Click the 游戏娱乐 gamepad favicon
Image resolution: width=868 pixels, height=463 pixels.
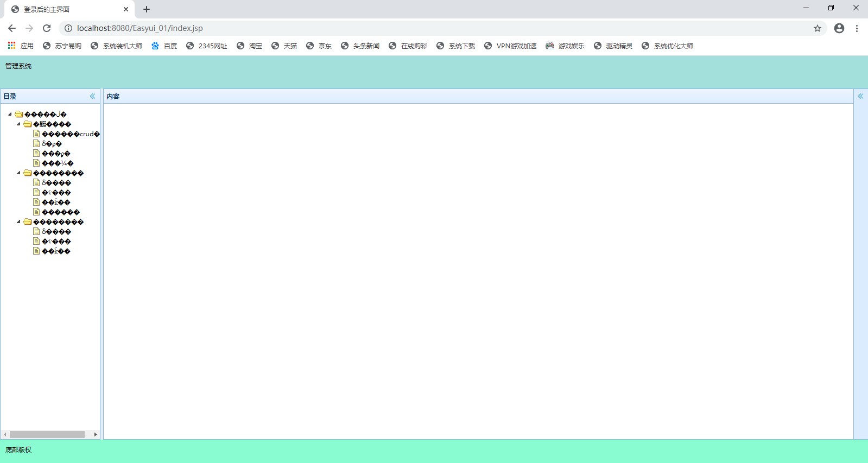[550, 46]
